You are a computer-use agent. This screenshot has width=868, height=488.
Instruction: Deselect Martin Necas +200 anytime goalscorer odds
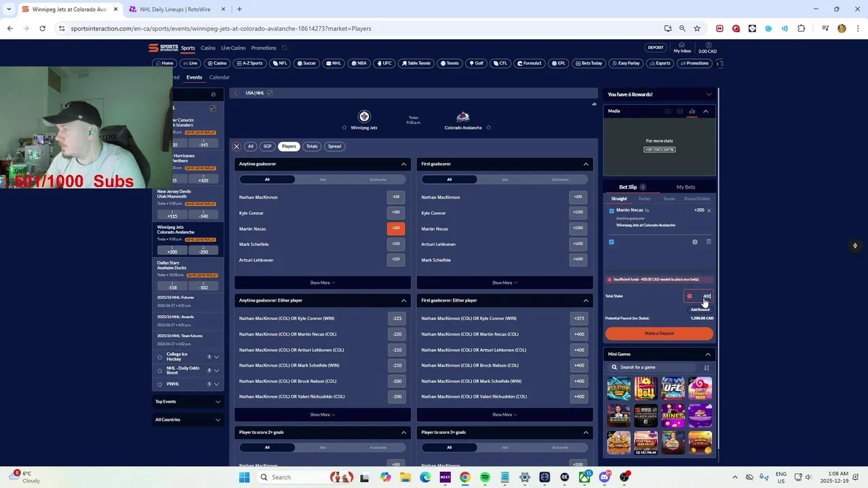[396, 228]
